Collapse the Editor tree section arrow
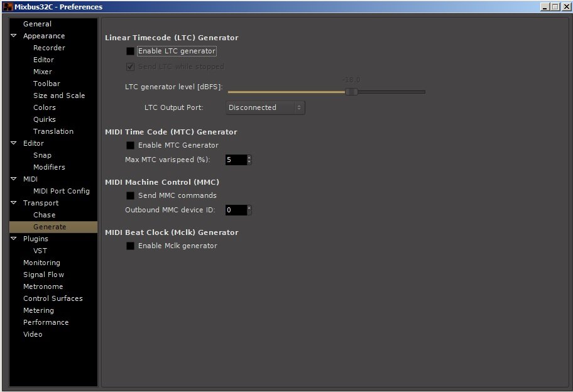The width and height of the screenshot is (573, 392). pyautogui.click(x=14, y=143)
